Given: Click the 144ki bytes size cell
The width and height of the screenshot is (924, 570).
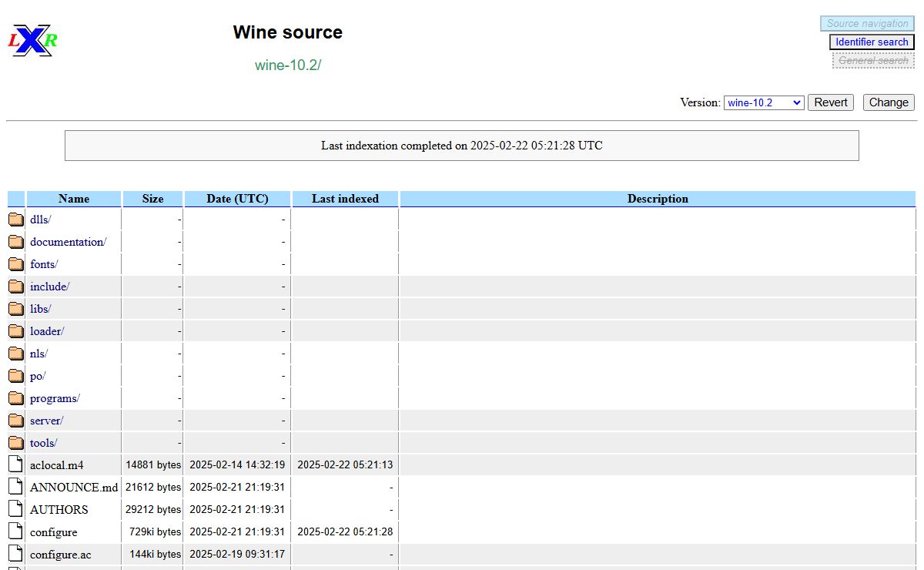Looking at the screenshot, I should click(155, 555).
